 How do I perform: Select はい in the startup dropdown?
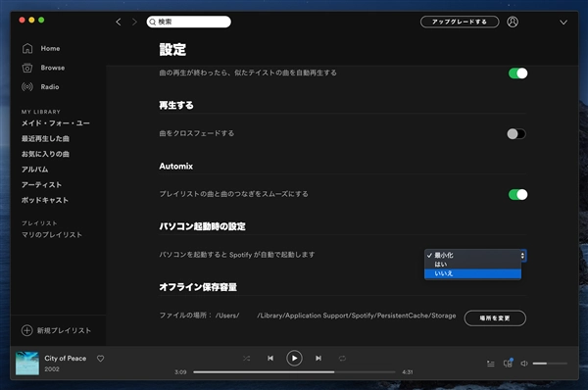click(x=472, y=265)
